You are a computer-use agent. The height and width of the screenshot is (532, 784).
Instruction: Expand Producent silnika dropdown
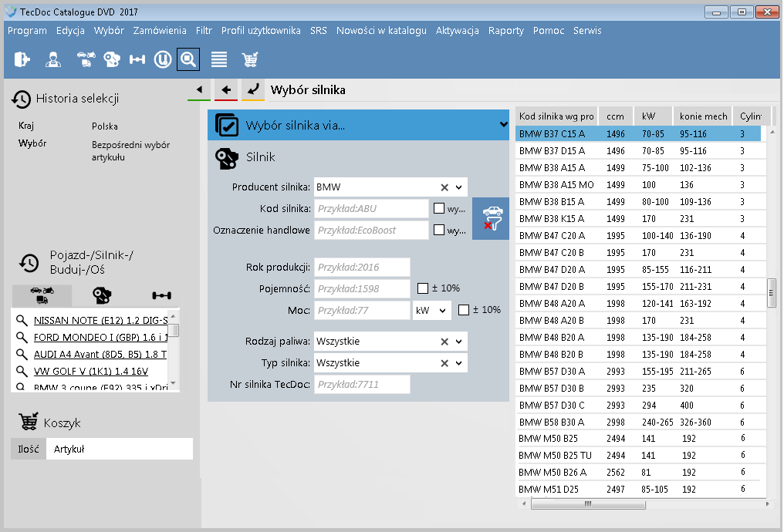459,187
